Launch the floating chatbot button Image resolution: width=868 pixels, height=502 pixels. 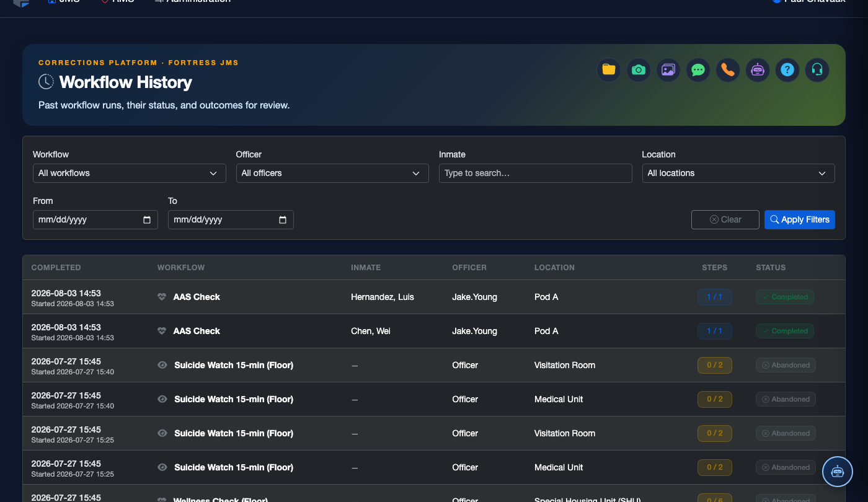[x=838, y=472]
